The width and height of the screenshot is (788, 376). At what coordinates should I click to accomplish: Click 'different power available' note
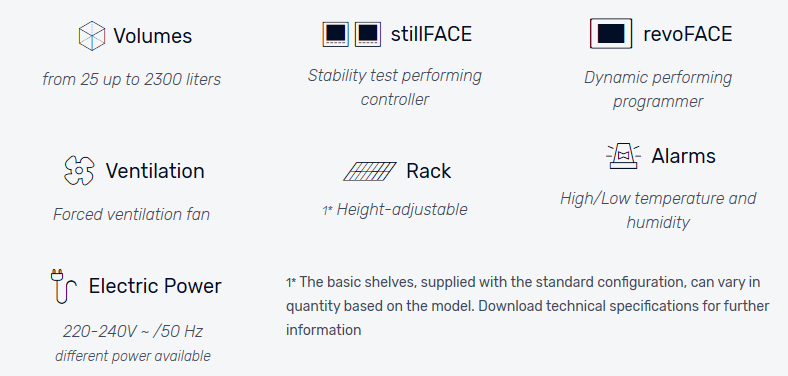click(133, 356)
